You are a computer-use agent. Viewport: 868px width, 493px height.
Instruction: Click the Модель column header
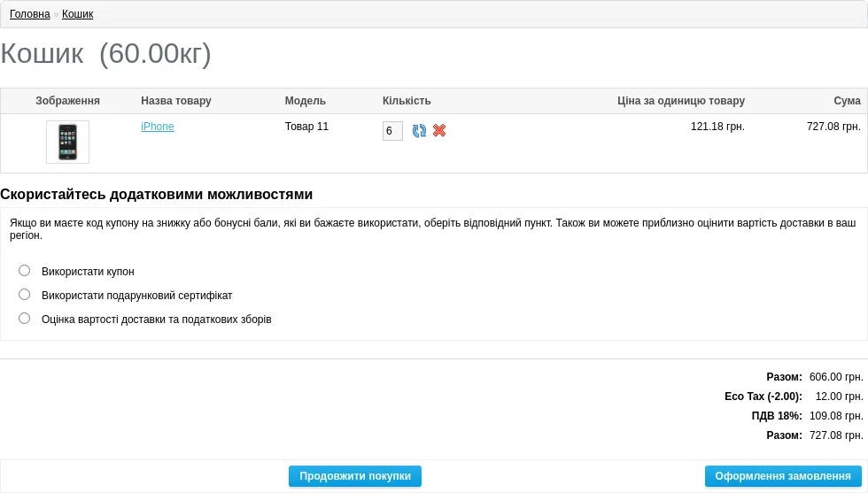point(305,101)
